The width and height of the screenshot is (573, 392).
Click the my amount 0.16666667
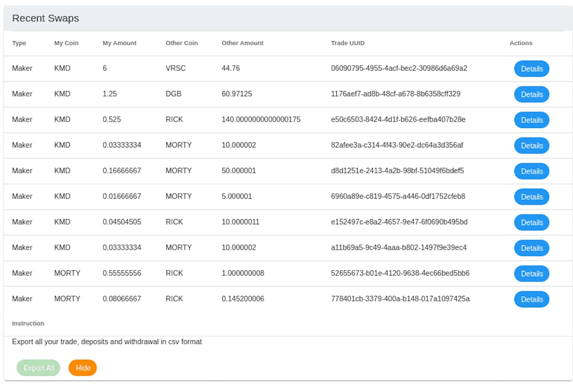point(122,171)
